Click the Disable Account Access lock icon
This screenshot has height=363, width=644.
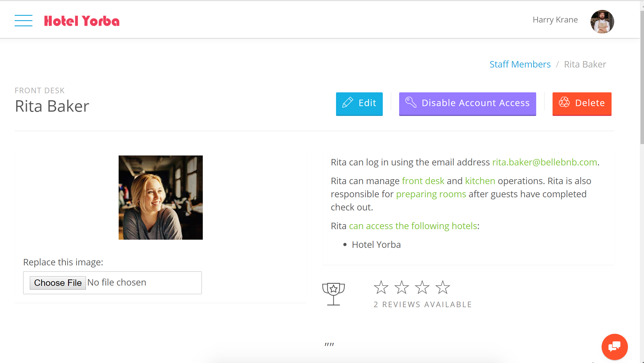coord(411,103)
